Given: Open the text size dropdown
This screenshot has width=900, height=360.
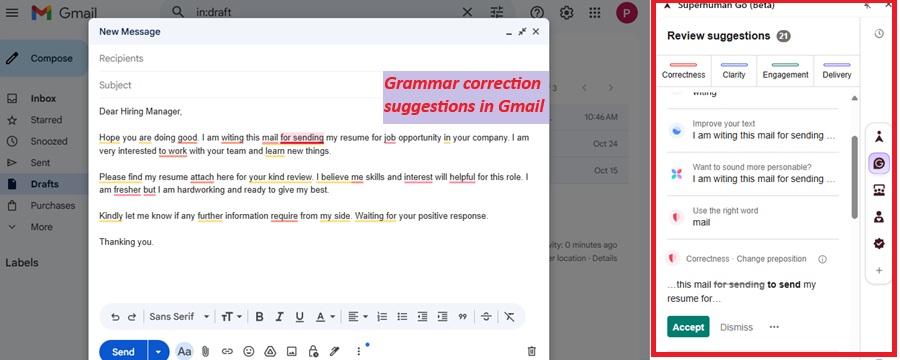Looking at the screenshot, I should coord(232,317).
